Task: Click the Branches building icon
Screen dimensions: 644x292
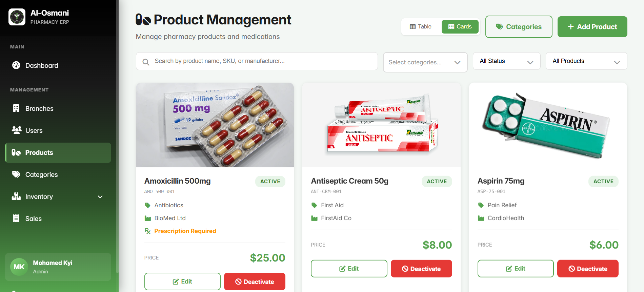Action: [x=16, y=108]
